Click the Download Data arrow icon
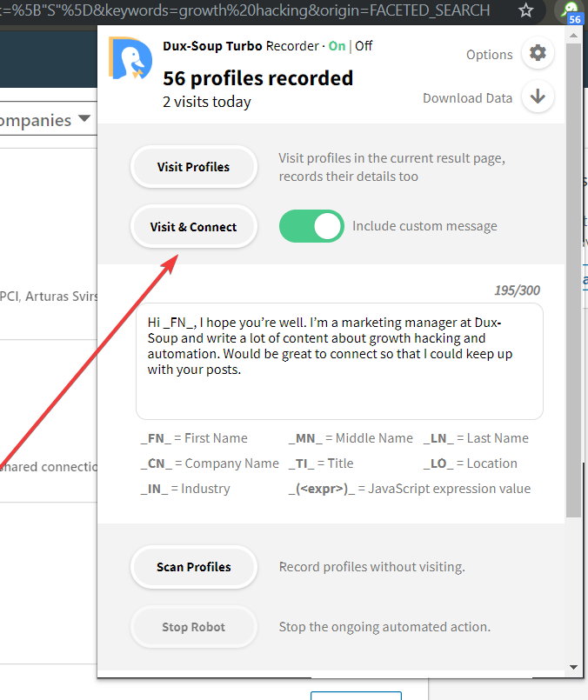This screenshot has height=700, width=588. tap(538, 97)
